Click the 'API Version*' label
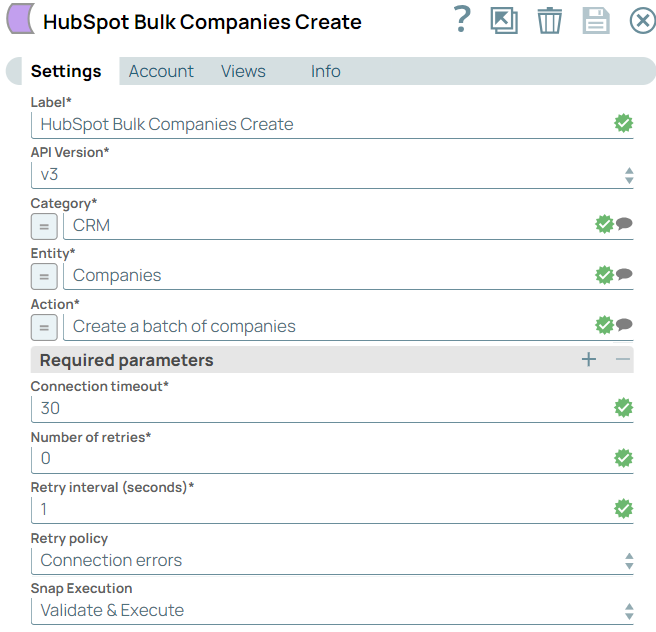This screenshot has height=632, width=656. tap(70, 152)
